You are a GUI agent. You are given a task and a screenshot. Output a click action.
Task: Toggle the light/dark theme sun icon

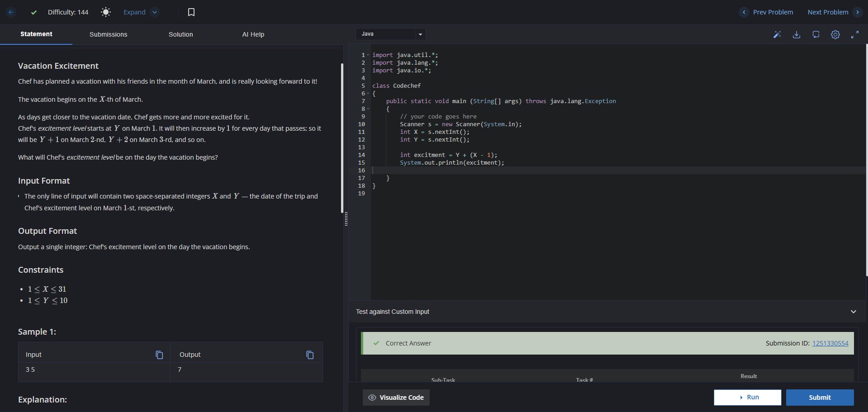coord(106,12)
